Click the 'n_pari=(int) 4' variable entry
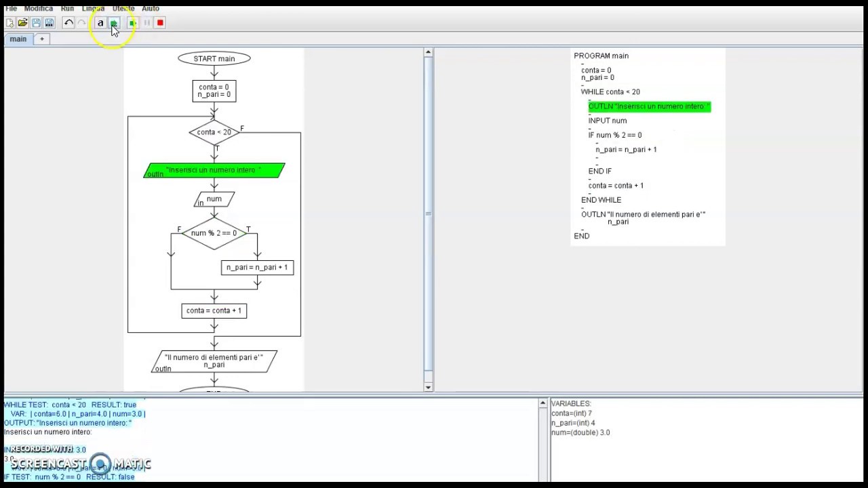Image resolution: width=868 pixels, height=488 pixels. (573, 423)
